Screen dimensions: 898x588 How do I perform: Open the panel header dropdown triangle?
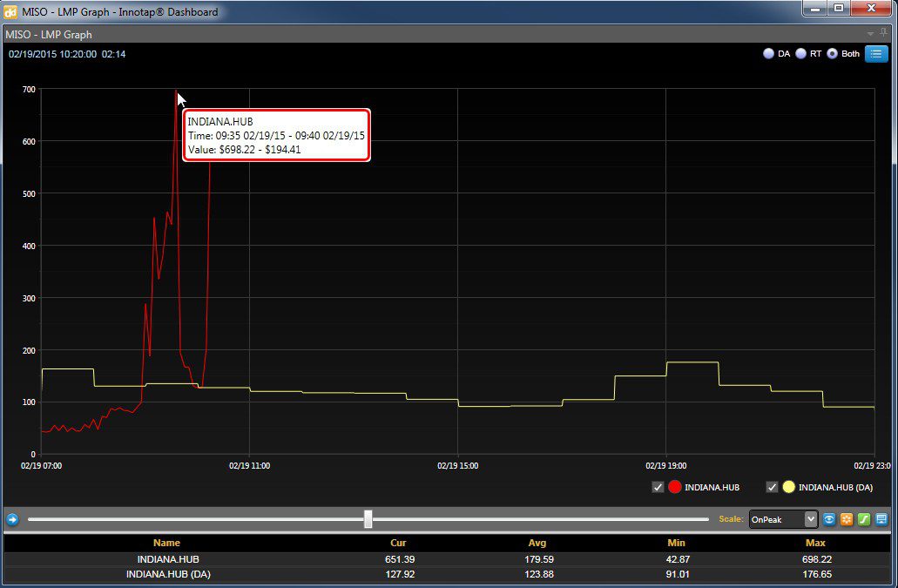870,34
